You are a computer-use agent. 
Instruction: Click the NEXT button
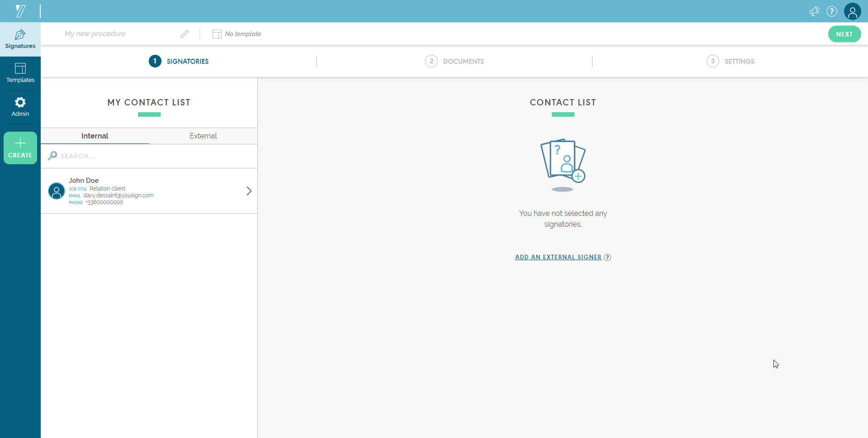pyautogui.click(x=844, y=34)
